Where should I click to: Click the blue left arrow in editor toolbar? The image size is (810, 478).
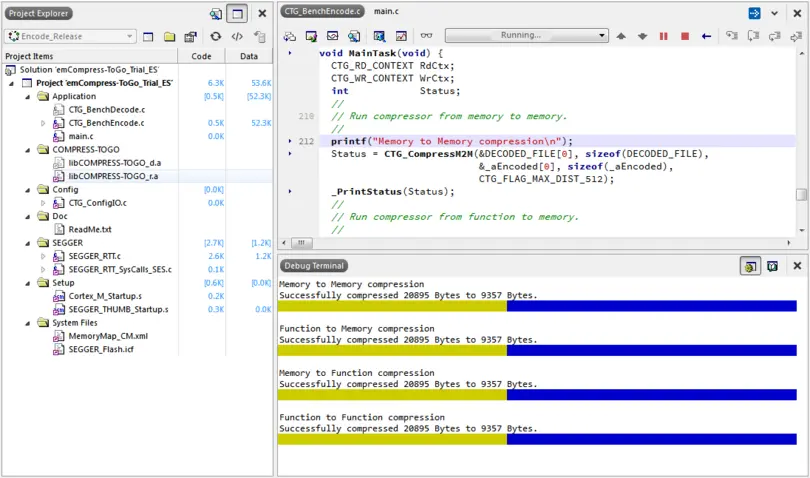707,36
